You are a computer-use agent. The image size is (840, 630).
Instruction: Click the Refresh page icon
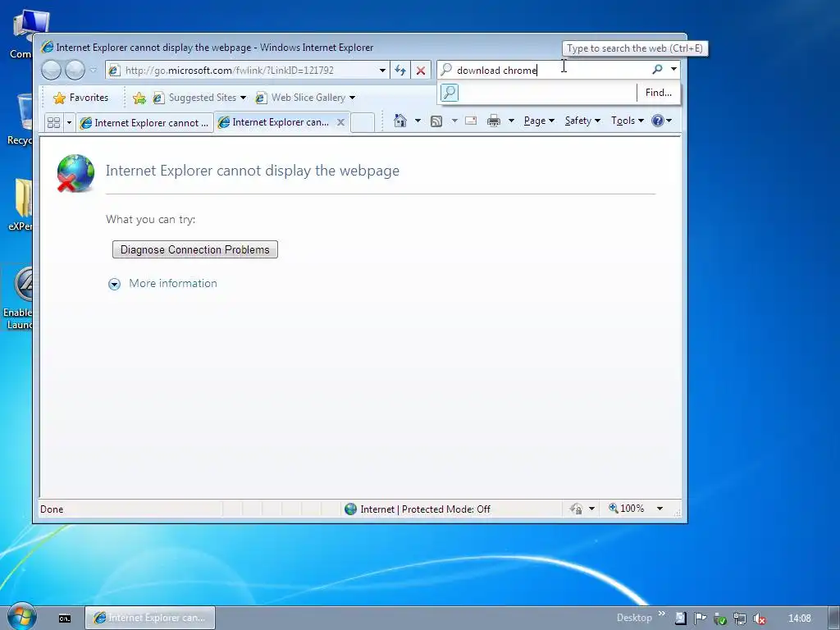(400, 71)
